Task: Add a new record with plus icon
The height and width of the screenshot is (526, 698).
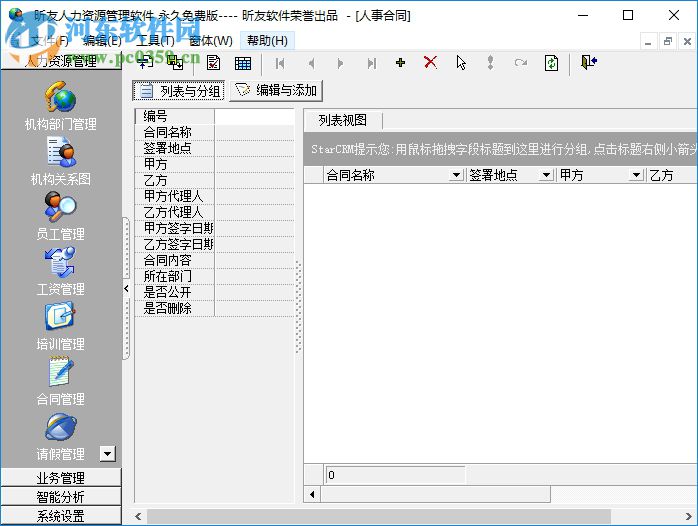Action: 400,63
